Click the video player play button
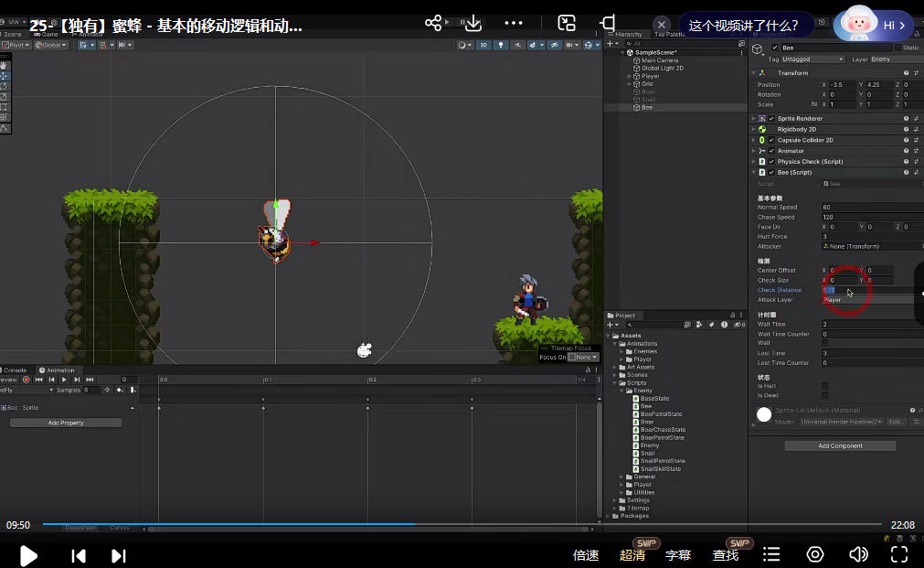Viewport: 924px width, 568px height. pos(28,555)
